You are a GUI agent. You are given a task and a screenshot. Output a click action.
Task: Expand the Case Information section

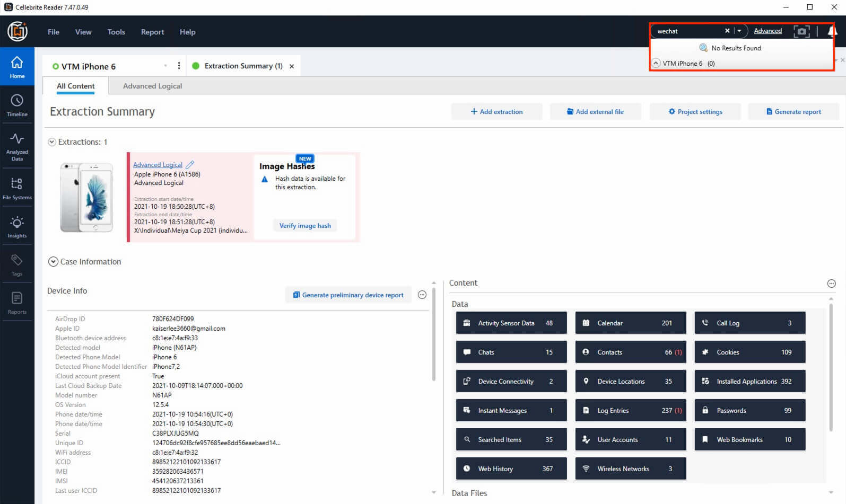pos(53,262)
